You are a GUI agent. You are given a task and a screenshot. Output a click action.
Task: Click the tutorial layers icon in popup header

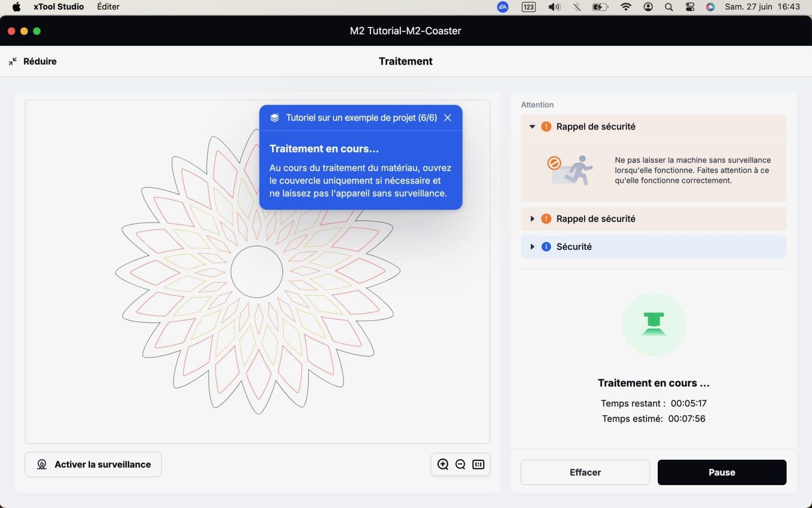pos(275,118)
